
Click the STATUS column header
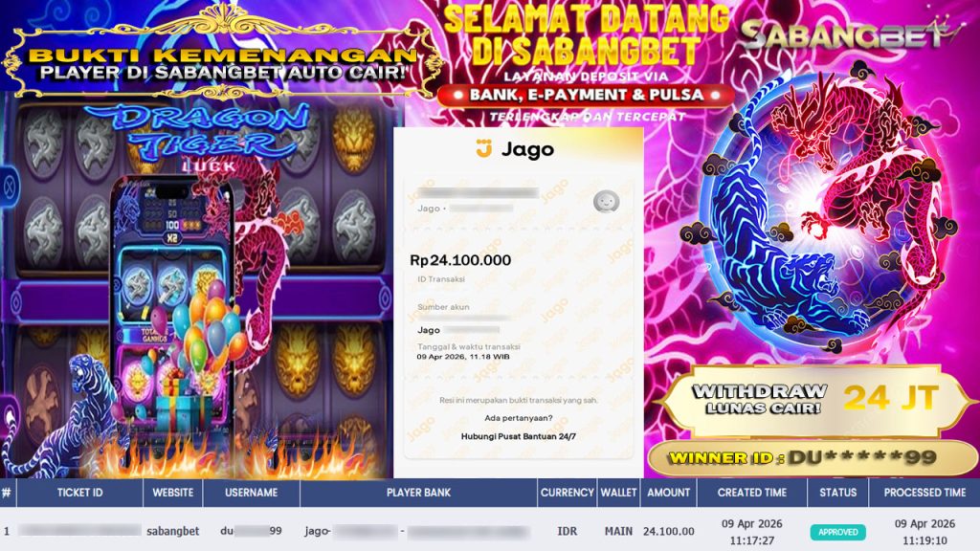click(837, 493)
